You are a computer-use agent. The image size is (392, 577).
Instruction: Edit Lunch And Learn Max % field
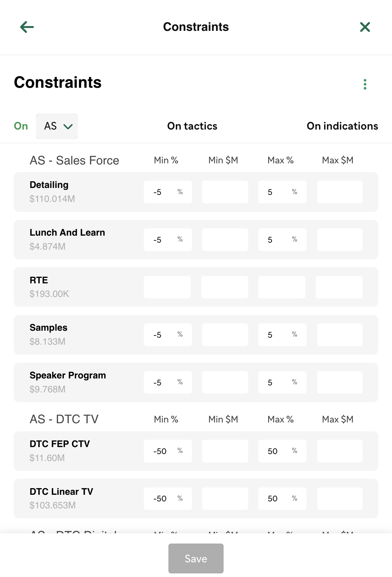282,240
